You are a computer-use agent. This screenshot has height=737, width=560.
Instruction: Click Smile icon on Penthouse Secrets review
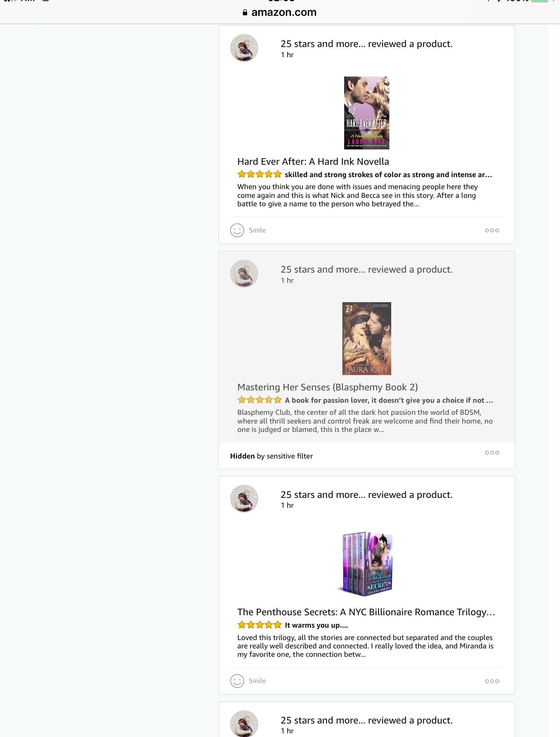(237, 681)
